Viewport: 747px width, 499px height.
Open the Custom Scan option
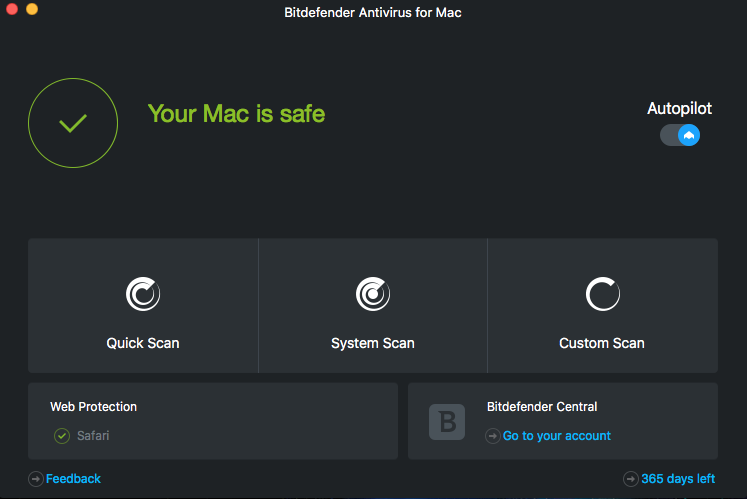pos(602,343)
